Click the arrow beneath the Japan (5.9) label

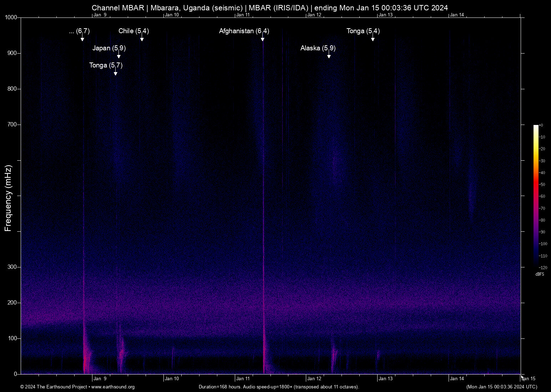tap(118, 55)
